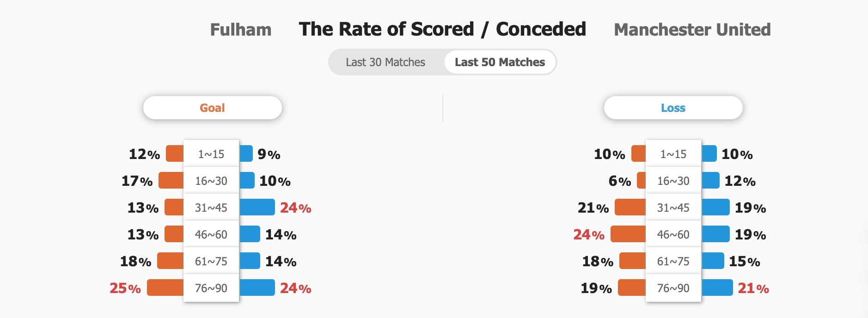Click the Goal panel 61~75 interval label
This screenshot has width=868, height=318.
click(x=211, y=261)
